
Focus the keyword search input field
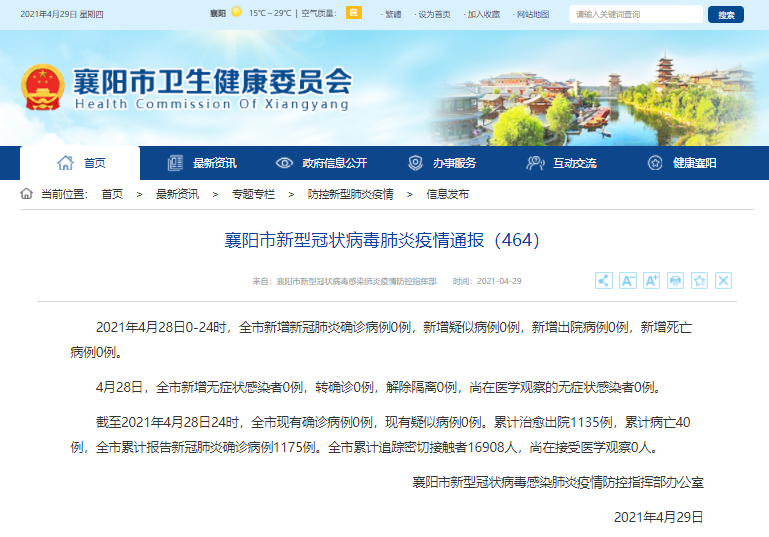coord(635,14)
